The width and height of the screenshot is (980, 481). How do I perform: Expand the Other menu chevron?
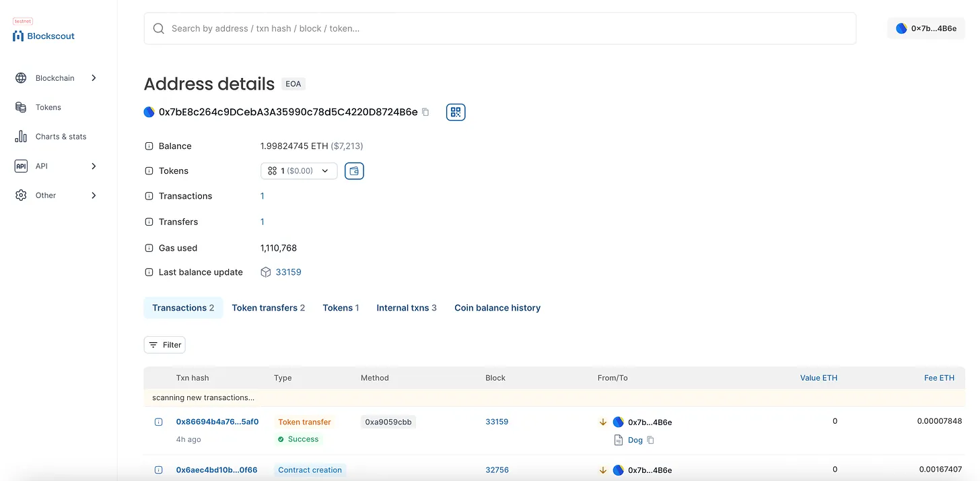pos(94,195)
